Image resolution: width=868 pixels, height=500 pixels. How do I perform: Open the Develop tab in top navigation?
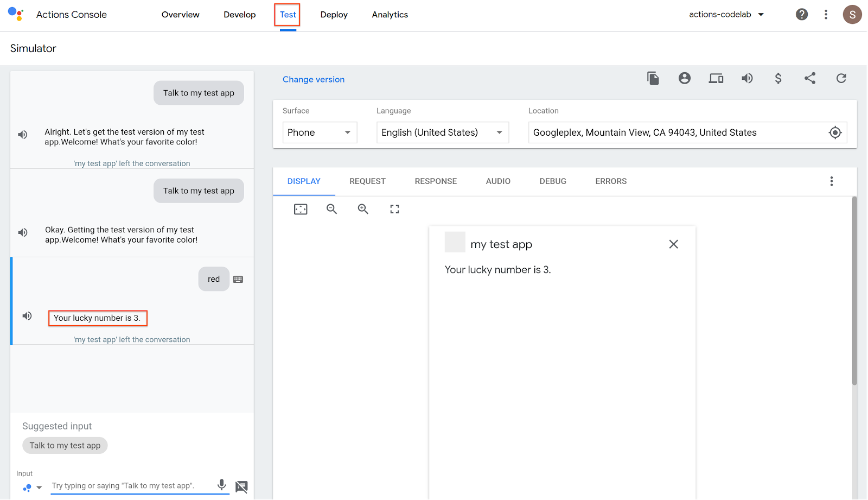pyautogui.click(x=239, y=15)
